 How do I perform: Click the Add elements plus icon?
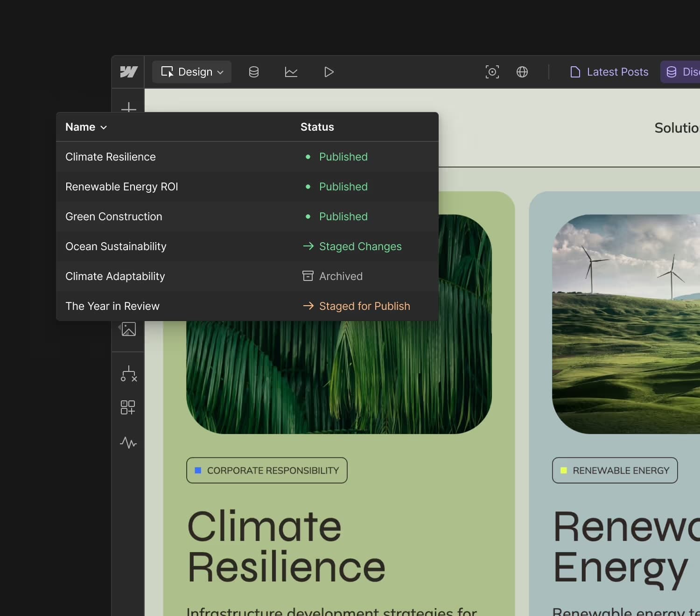coord(128,107)
